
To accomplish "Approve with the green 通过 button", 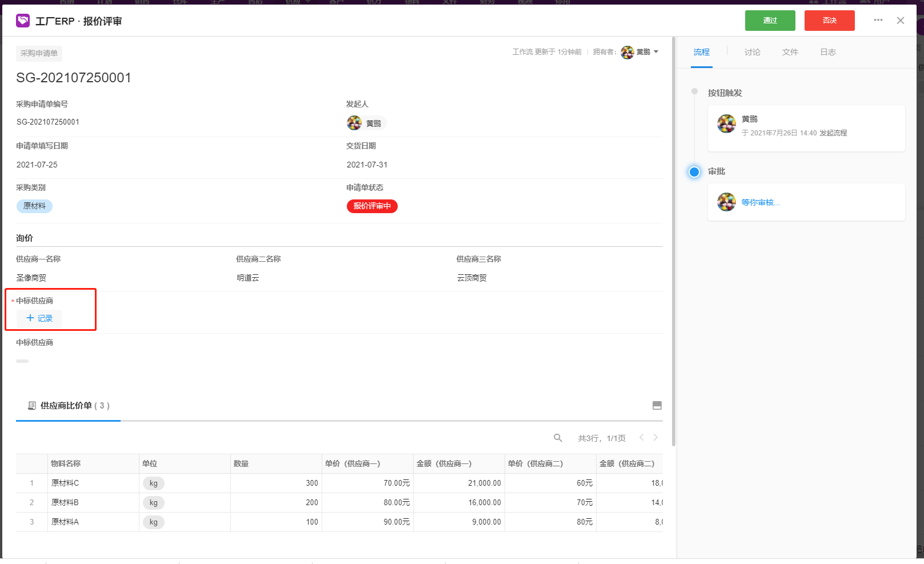I will 770,21.
